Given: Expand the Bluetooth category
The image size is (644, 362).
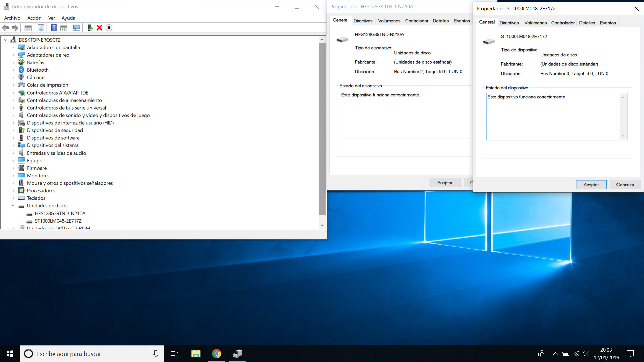Looking at the screenshot, I should coord(13,70).
